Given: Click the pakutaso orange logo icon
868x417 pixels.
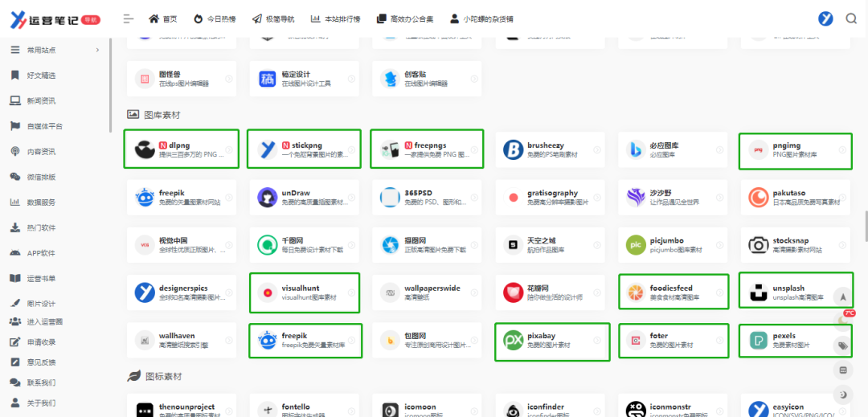Looking at the screenshot, I should [x=758, y=197].
